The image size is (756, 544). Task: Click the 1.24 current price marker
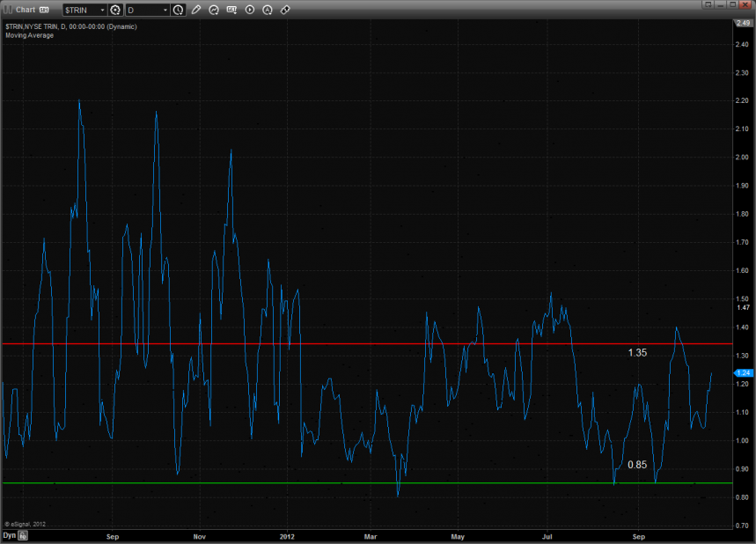coord(742,372)
